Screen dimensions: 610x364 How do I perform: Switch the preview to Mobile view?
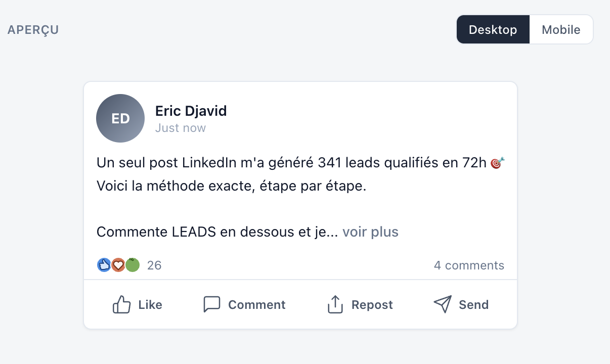pyautogui.click(x=561, y=29)
